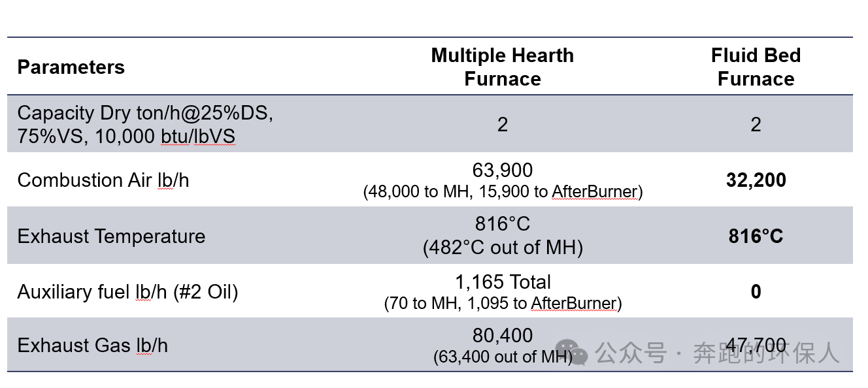The width and height of the screenshot is (868, 388).
Task: Click the "482°C out of MH" note
Action: pyautogui.click(x=502, y=248)
